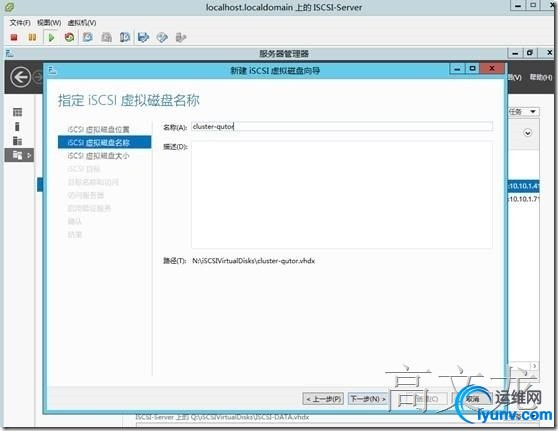Click the CD/DVD drive connect icon
558x431 pixels.
[162, 37]
